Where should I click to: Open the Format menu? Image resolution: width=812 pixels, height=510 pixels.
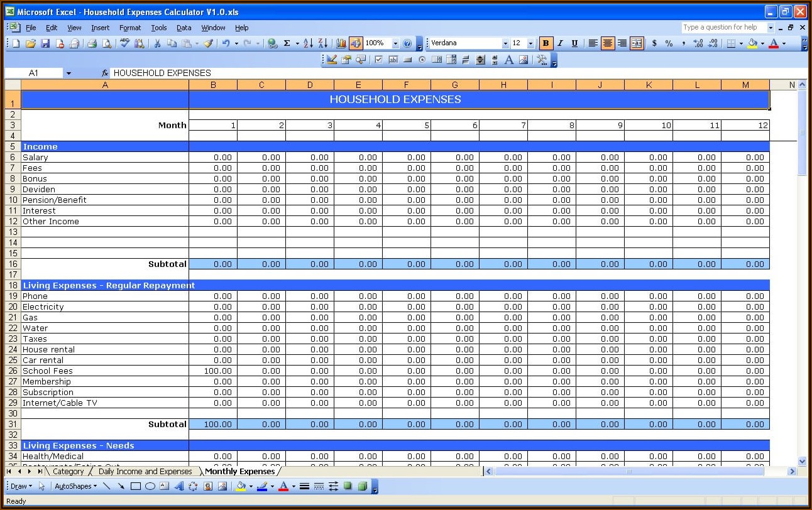[130, 28]
